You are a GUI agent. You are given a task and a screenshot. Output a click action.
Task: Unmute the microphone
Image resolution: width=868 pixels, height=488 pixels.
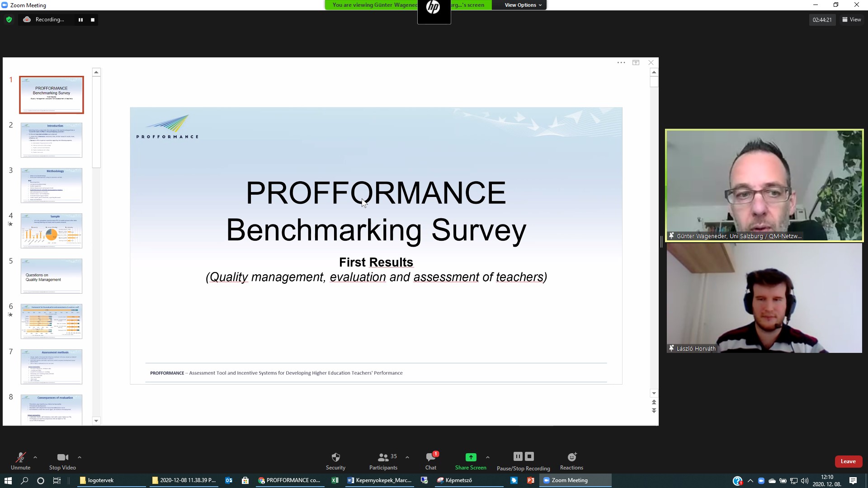[x=20, y=457]
